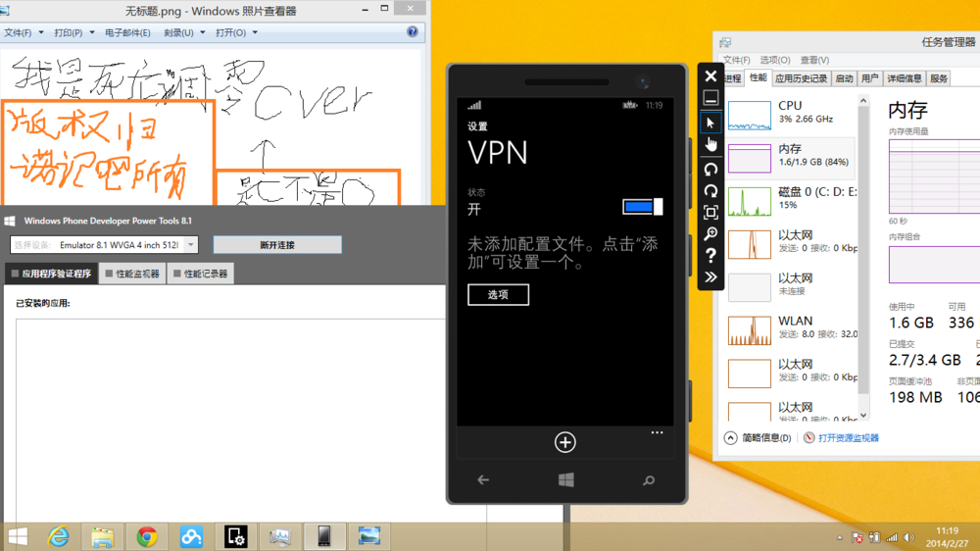Tap the 选项 button on VPN page
This screenshot has width=980, height=551.
[x=498, y=294]
